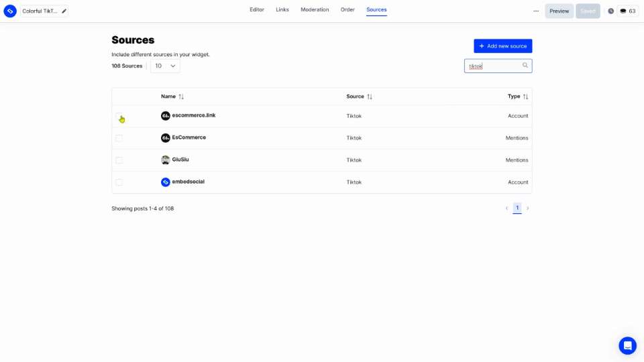Sort by Type column arrows
The height and width of the screenshot is (362, 644).
[x=525, y=97]
